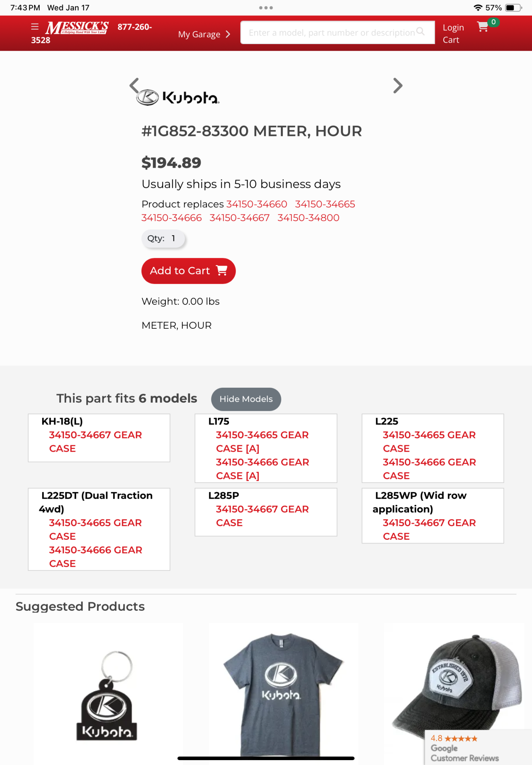Open Cart text link in header
532x765 pixels.
click(451, 40)
